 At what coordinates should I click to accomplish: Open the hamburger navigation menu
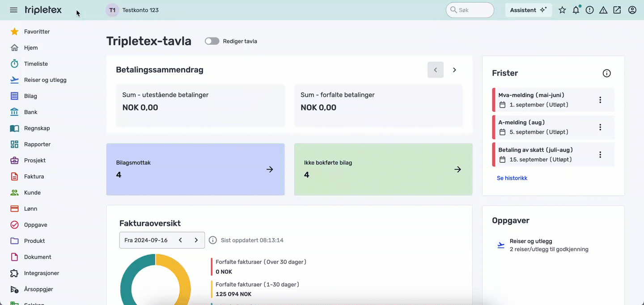13,10
